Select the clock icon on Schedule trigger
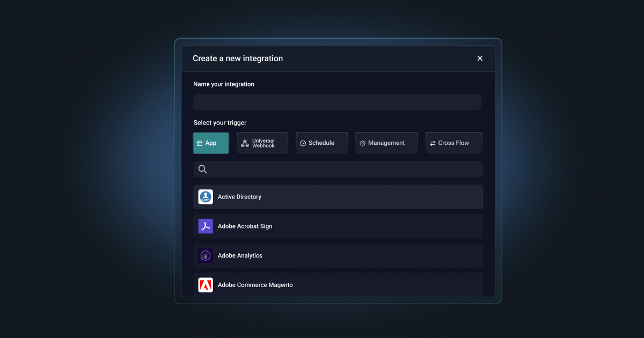 click(x=302, y=143)
